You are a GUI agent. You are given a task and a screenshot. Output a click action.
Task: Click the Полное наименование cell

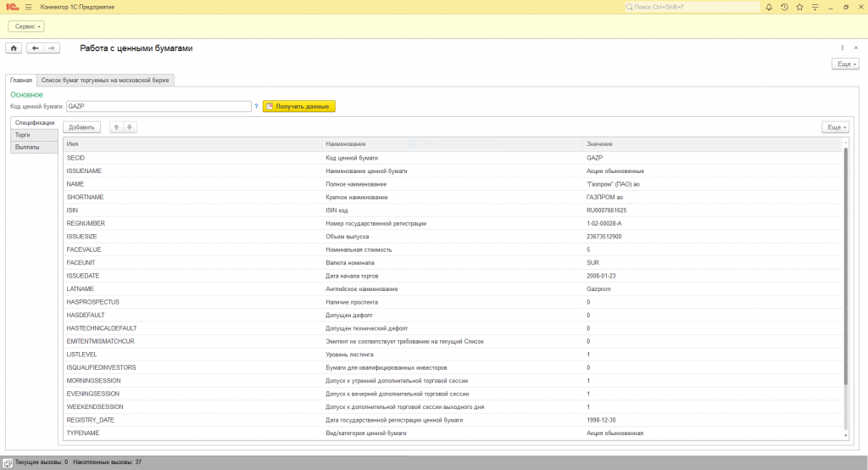point(452,184)
